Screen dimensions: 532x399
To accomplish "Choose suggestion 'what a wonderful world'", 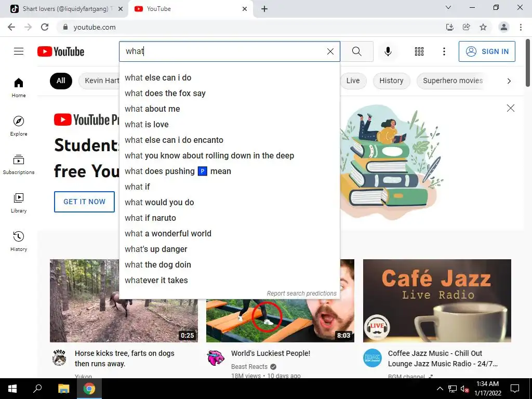I will (229, 234).
